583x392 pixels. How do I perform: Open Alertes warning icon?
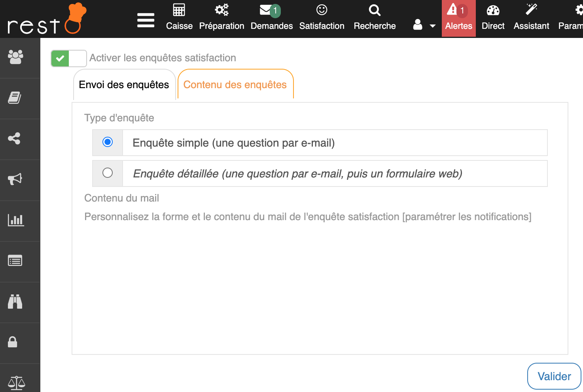pos(452,10)
